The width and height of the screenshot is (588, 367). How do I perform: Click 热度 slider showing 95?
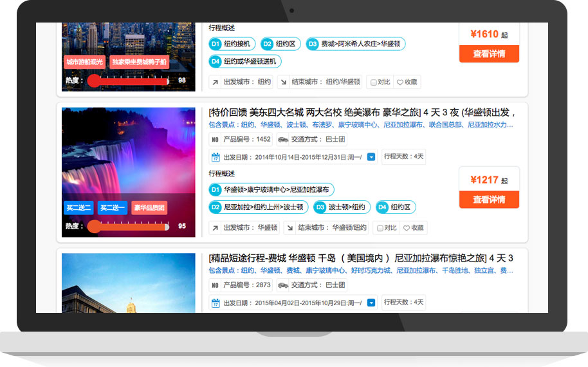point(128,226)
